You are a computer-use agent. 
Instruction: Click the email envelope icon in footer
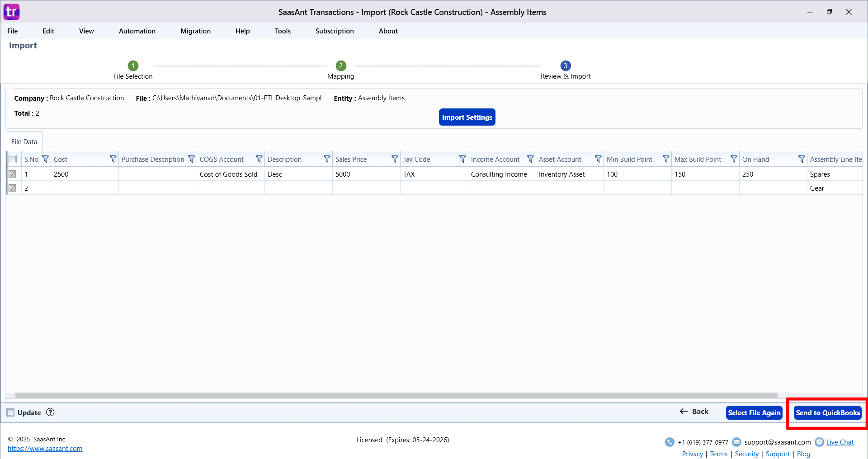coord(736,442)
